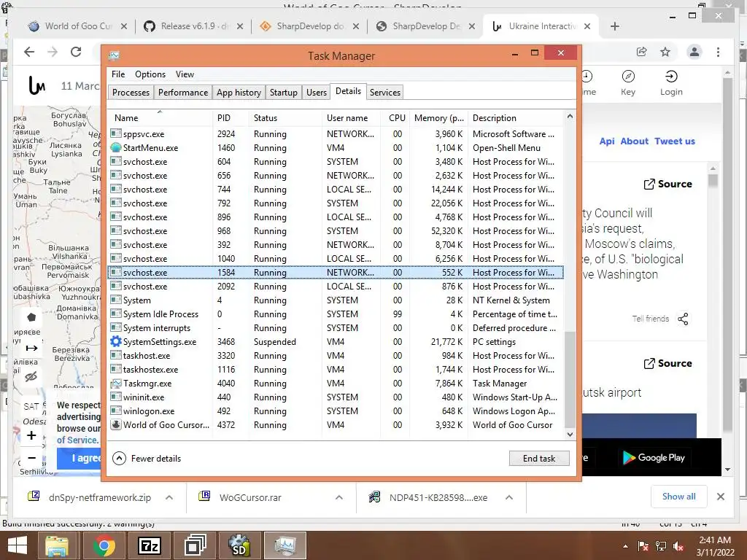Select the Taskmgr.exe process icon

click(x=116, y=383)
